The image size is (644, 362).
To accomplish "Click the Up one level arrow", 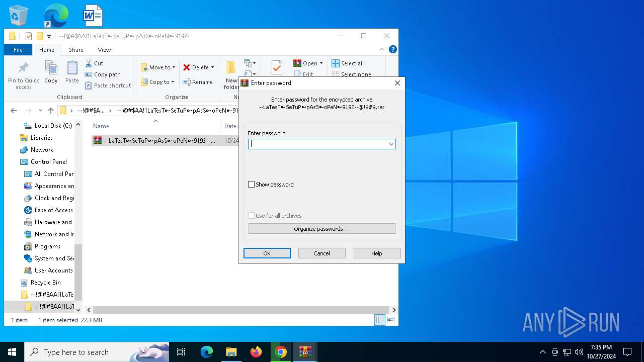I will [x=50, y=111].
